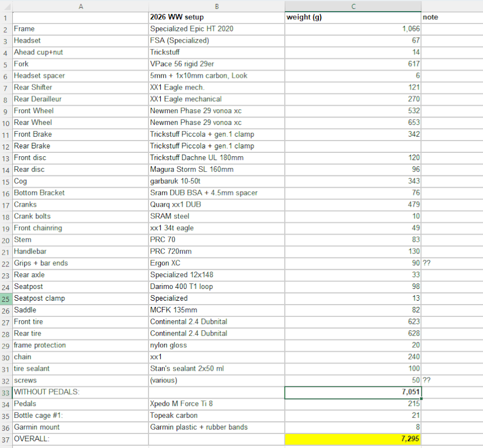The image size is (483, 448).
Task: Click the weight cell showing 342
Action: [353, 134]
